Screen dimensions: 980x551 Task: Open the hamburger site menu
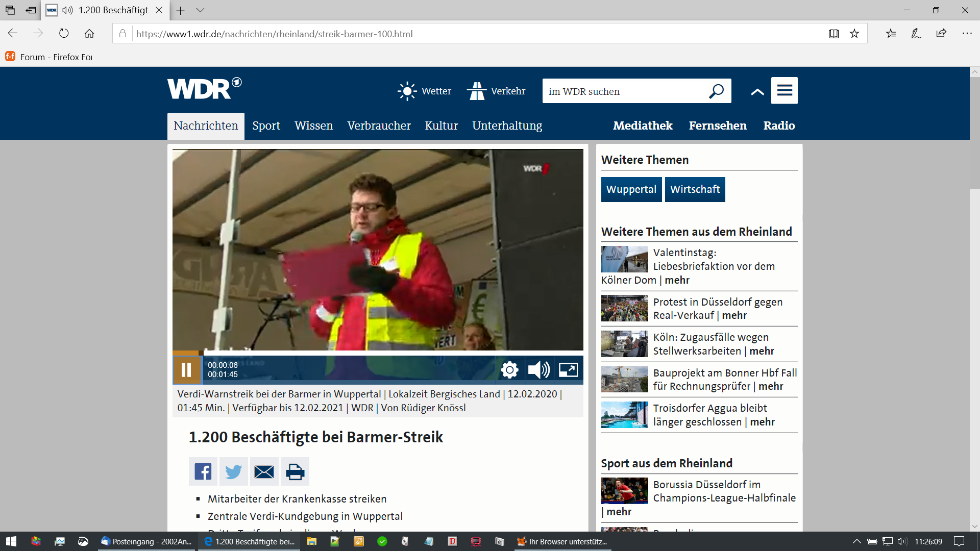point(784,91)
